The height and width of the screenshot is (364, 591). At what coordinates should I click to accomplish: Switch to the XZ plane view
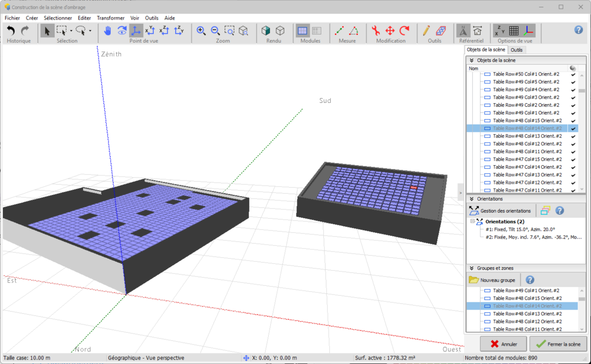[164, 31]
